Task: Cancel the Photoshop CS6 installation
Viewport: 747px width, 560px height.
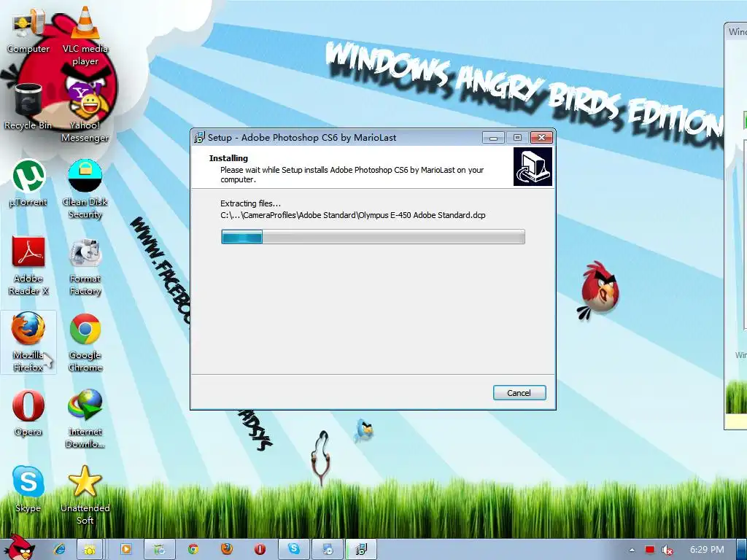Action: (x=519, y=393)
